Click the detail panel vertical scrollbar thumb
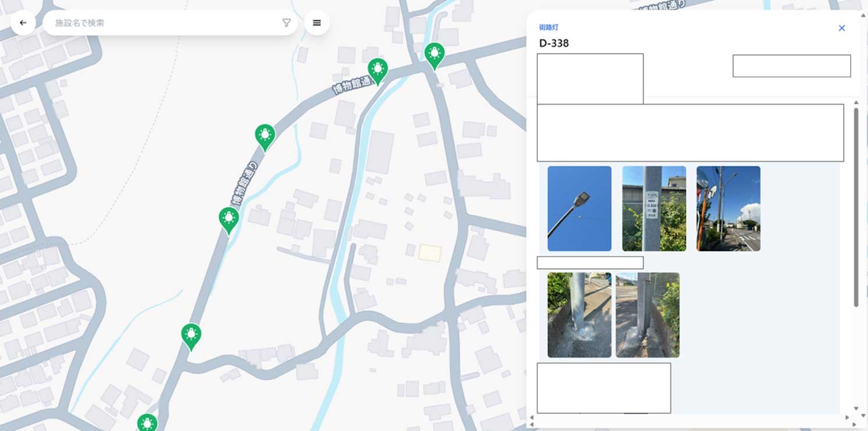 (856, 207)
